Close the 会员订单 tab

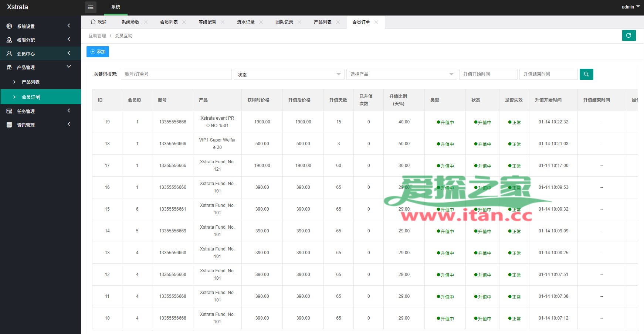coord(376,22)
